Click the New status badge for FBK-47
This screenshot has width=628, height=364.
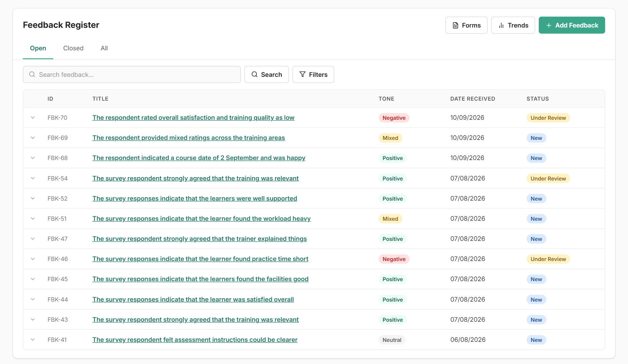coord(536,239)
